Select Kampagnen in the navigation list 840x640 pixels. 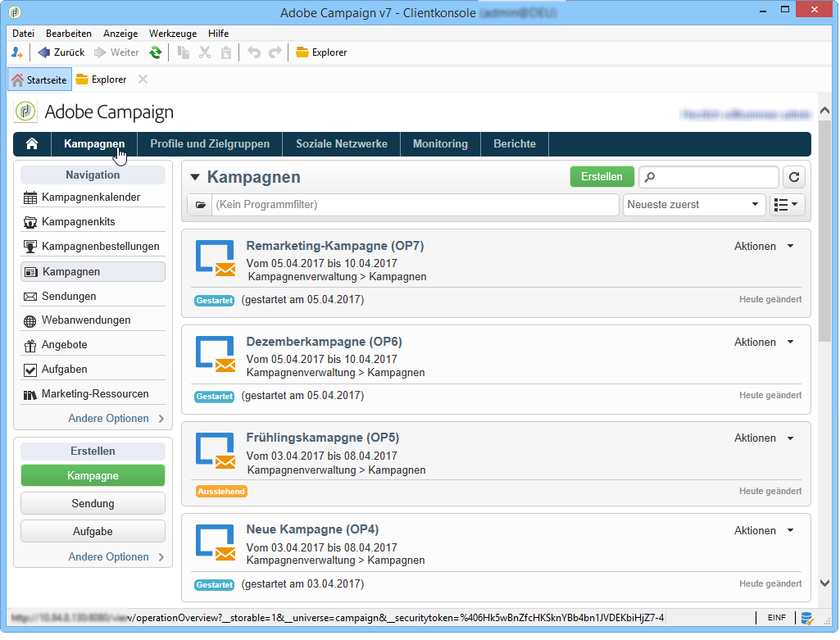[93, 271]
